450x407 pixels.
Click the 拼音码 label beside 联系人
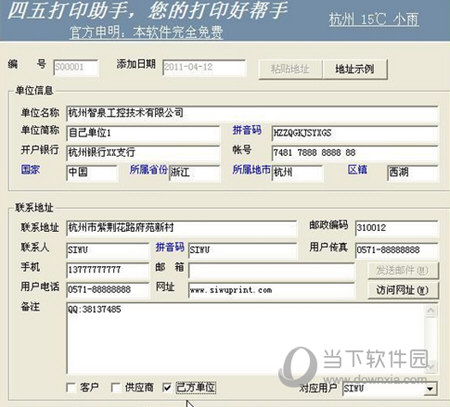(170, 247)
